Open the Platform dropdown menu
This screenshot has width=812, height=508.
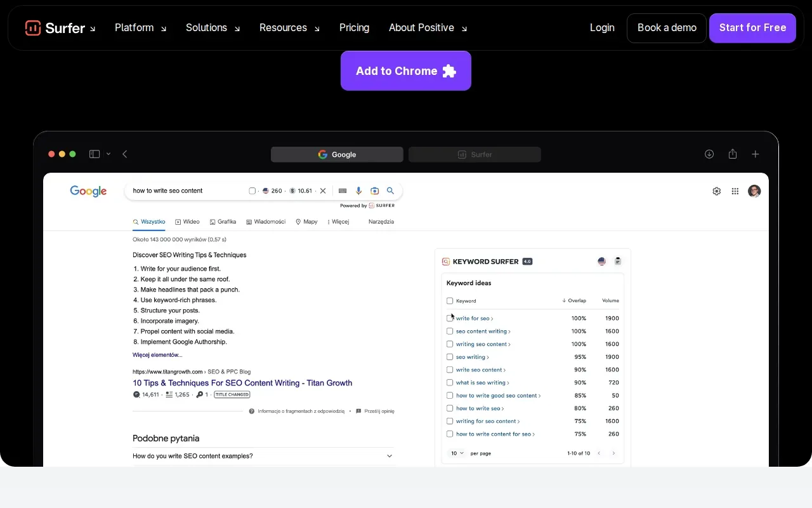(140, 28)
